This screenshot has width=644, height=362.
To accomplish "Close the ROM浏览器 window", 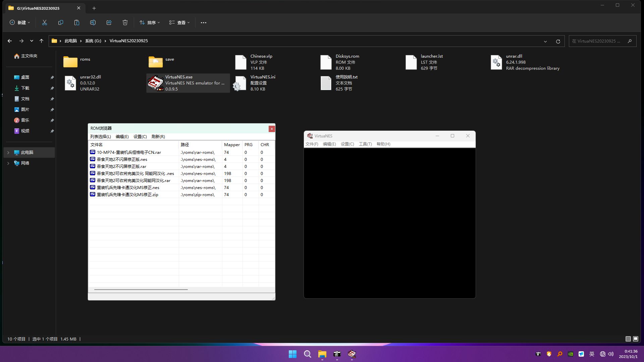I will tap(272, 129).
